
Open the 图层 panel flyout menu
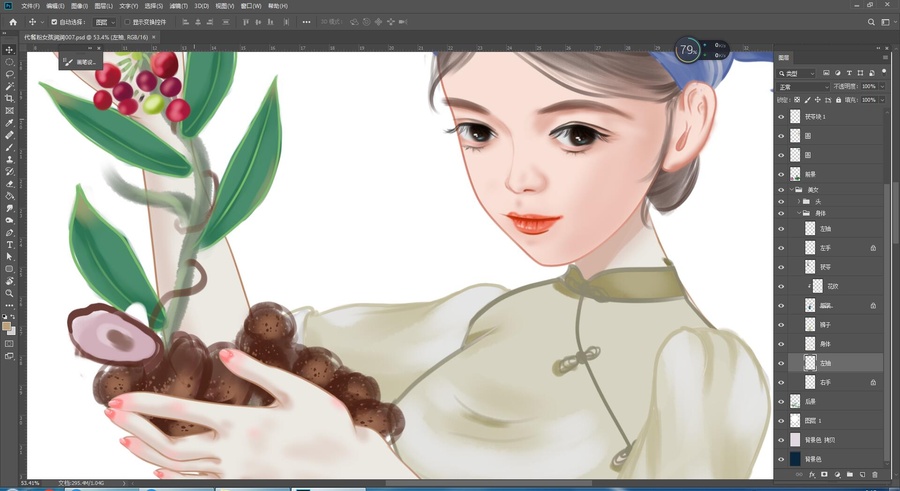885,57
